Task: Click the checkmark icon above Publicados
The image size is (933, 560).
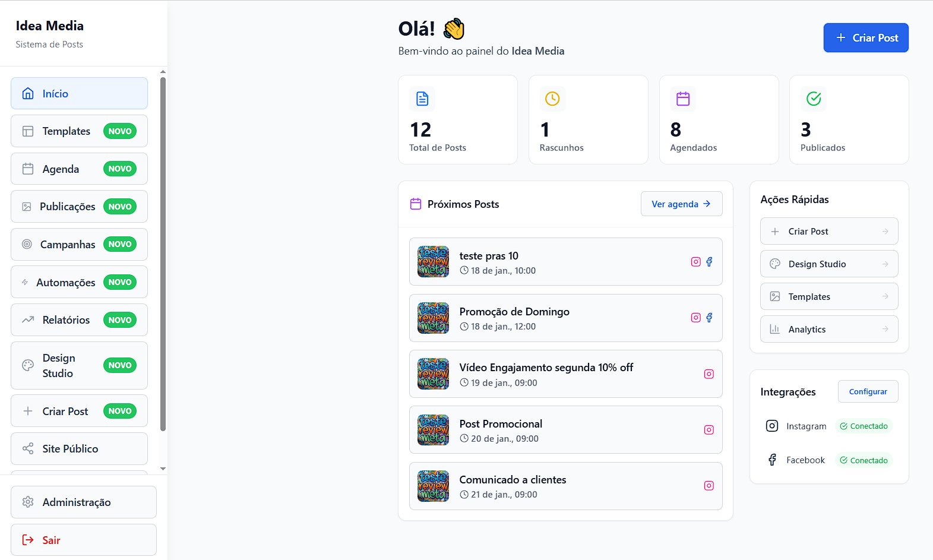Action: 814,99
